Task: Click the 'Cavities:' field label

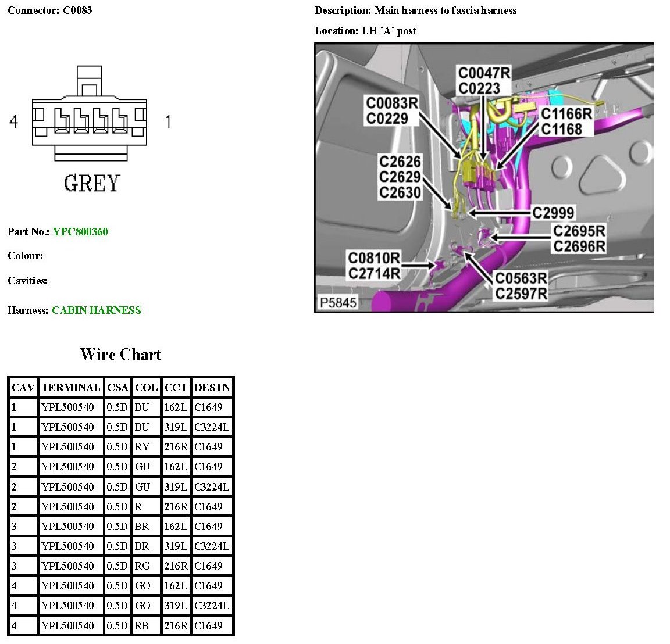Action: click(28, 281)
